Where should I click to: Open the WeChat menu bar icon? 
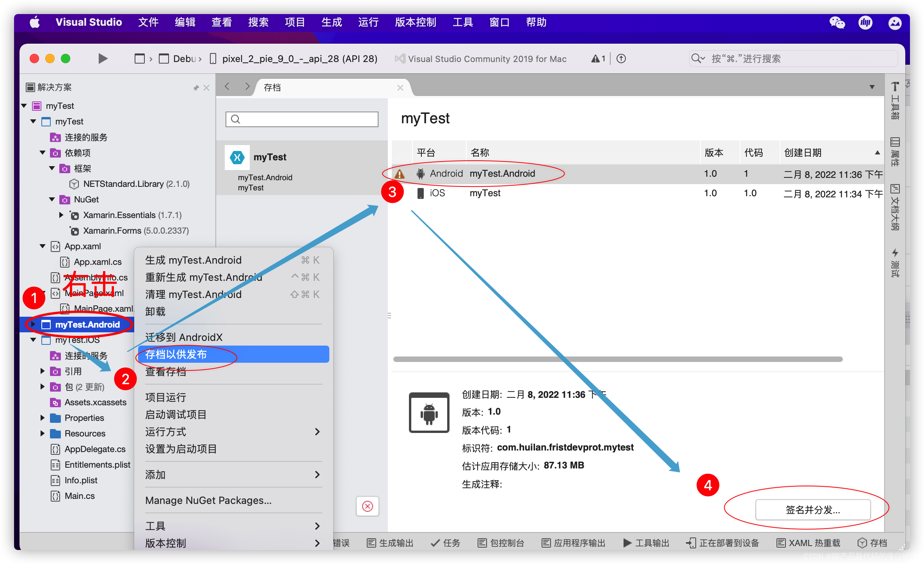(x=837, y=23)
